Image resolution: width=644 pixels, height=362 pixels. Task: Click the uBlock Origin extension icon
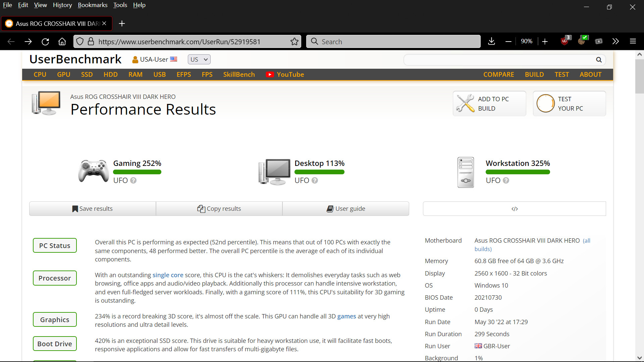click(x=565, y=41)
